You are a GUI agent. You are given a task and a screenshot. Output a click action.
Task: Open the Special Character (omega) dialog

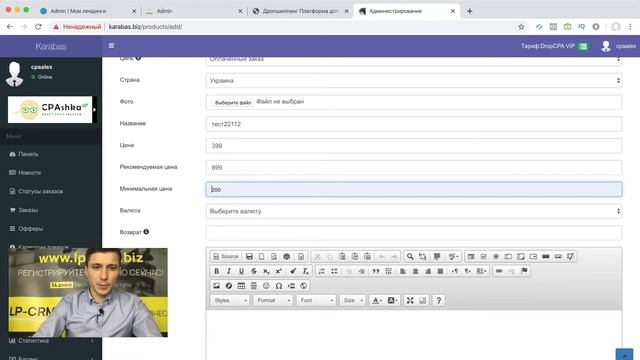coord(278,286)
